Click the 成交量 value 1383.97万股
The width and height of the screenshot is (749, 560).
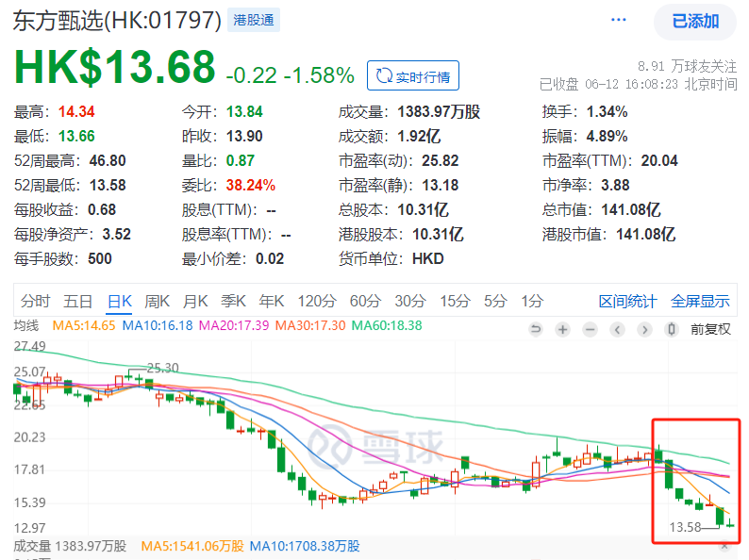point(439,111)
